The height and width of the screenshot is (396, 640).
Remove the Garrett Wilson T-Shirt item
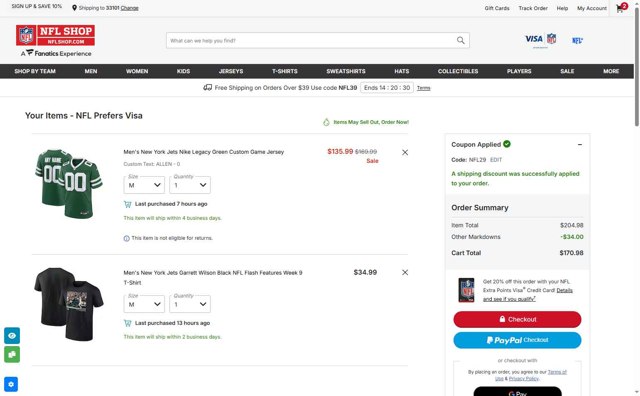coord(404,272)
